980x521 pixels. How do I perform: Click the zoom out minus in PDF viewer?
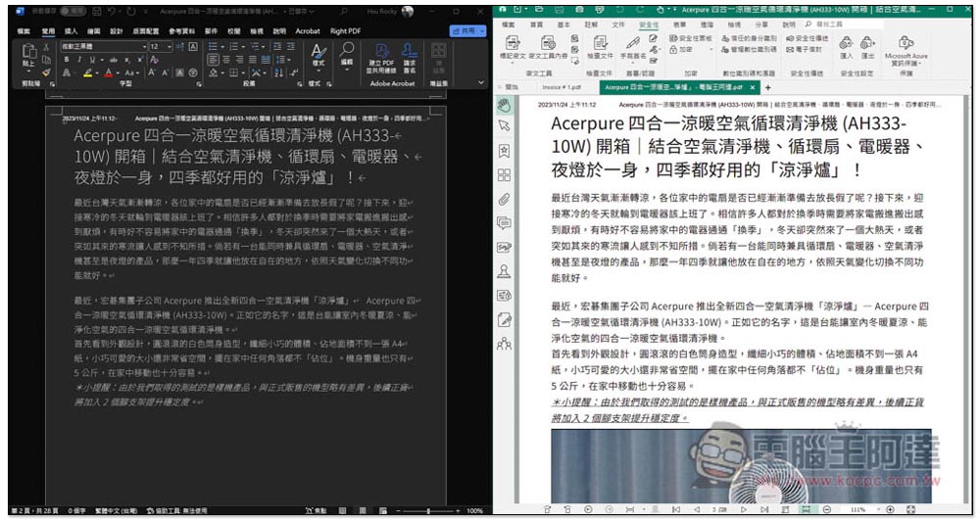pyautogui.click(x=826, y=510)
